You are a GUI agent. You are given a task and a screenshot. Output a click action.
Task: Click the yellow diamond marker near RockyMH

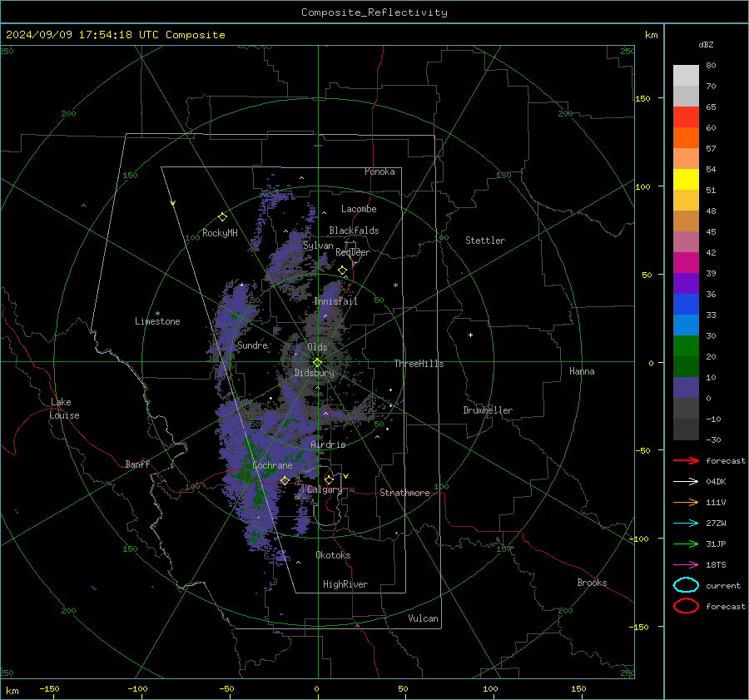(222, 217)
